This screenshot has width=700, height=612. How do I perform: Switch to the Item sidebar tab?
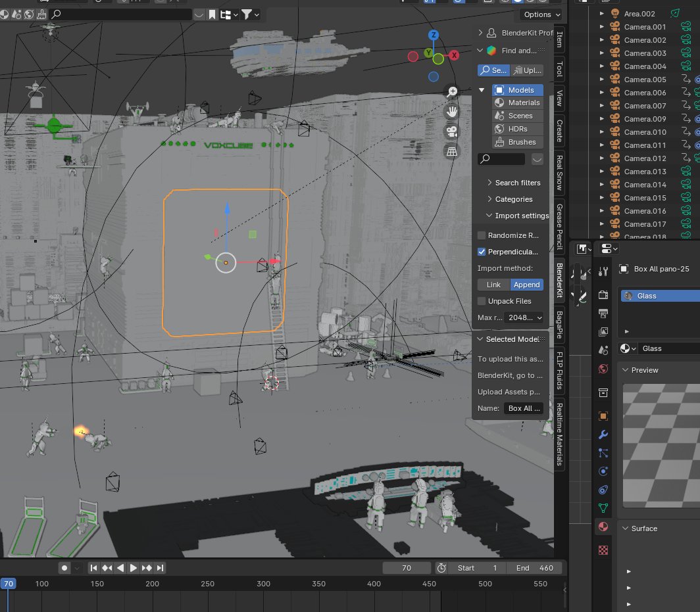point(560,39)
